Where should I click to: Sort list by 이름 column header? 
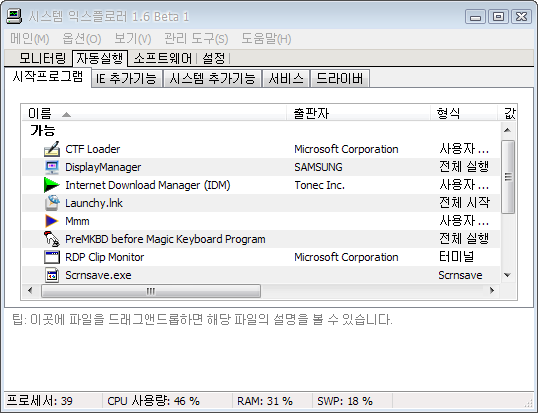154,113
